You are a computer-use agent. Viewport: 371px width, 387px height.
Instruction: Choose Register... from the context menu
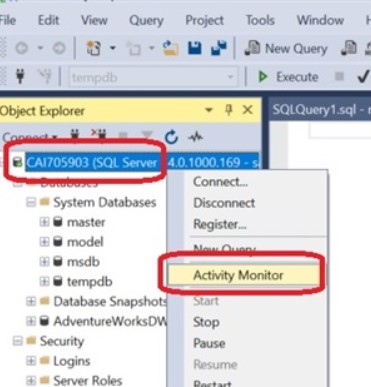pos(220,224)
